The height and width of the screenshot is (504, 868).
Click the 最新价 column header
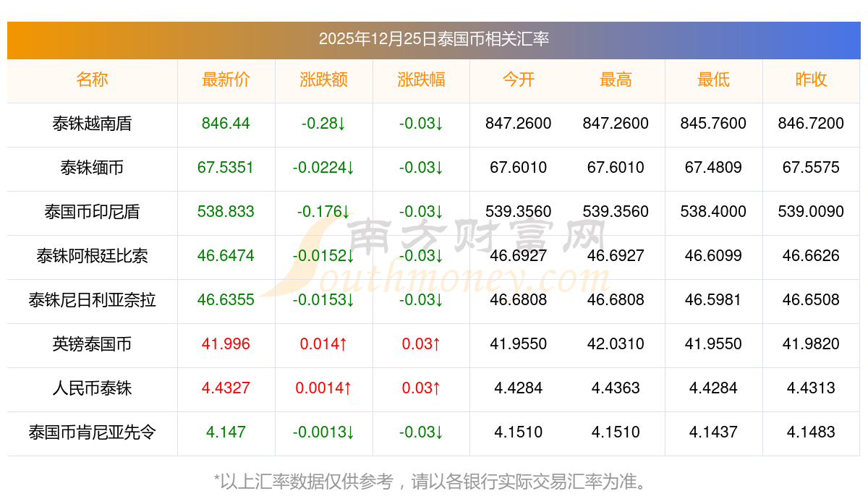[x=226, y=80]
